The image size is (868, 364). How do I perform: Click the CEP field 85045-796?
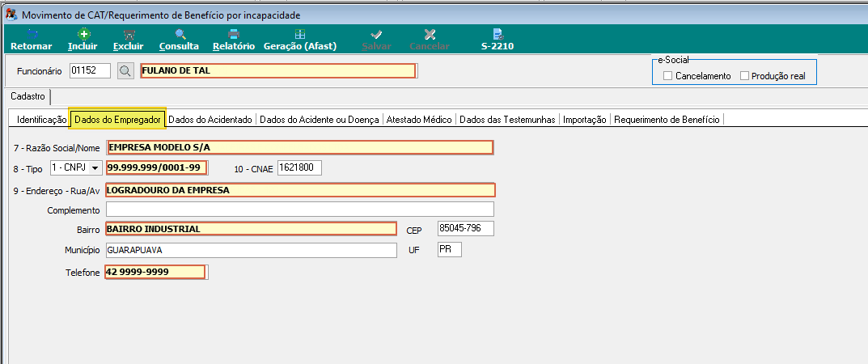466,228
